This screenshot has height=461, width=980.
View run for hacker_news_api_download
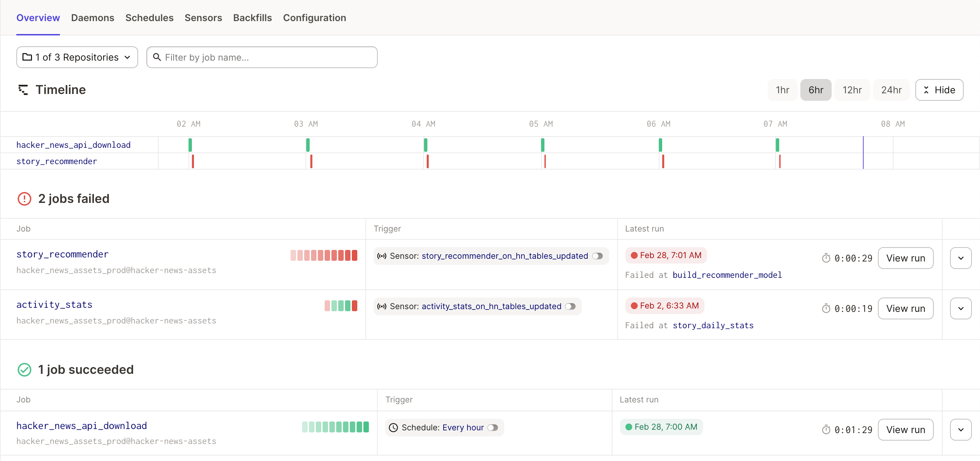(x=905, y=430)
